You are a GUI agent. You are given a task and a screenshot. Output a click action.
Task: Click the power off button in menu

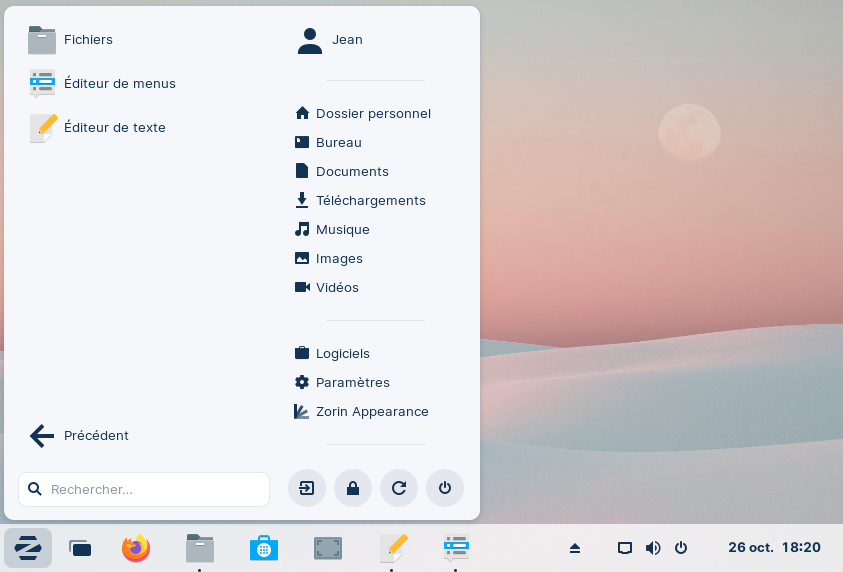pos(445,489)
